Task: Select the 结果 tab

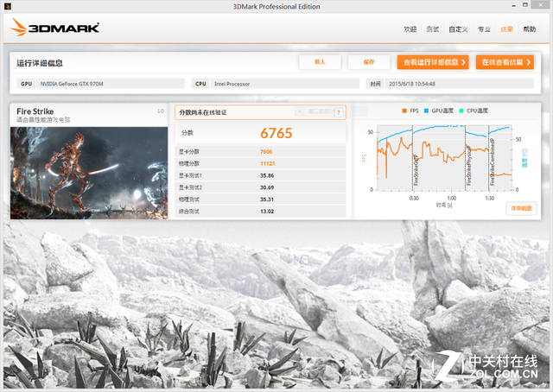Action: point(507,29)
